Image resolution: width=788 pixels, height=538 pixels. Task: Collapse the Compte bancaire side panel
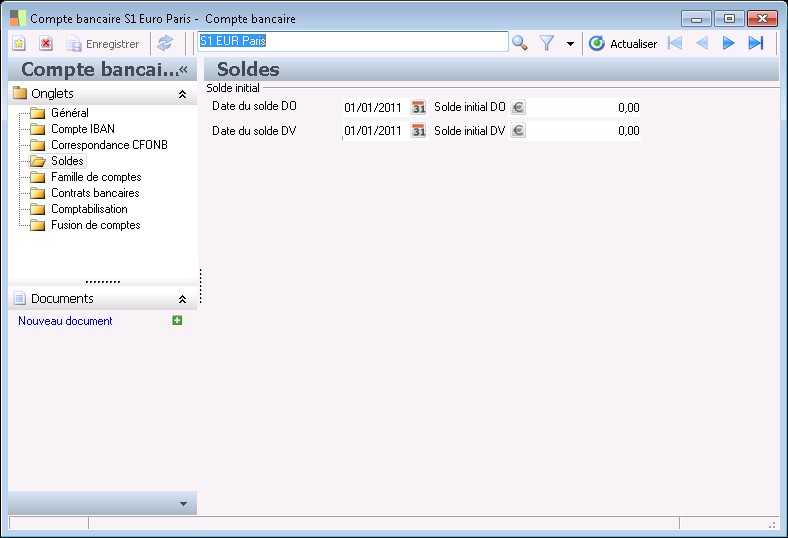pyautogui.click(x=183, y=70)
